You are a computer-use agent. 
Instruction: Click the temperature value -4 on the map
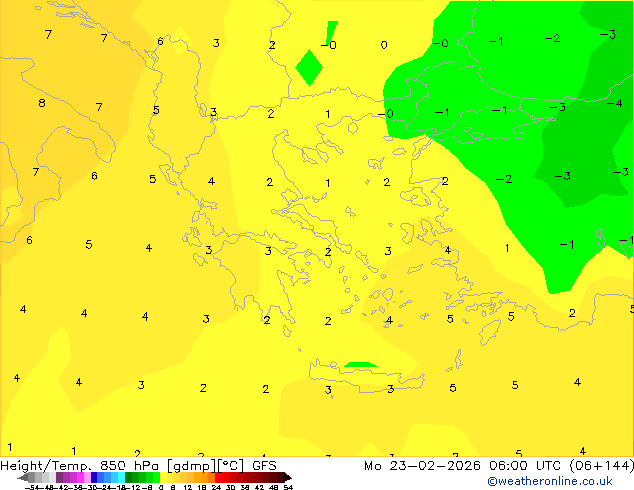pyautogui.click(x=615, y=103)
